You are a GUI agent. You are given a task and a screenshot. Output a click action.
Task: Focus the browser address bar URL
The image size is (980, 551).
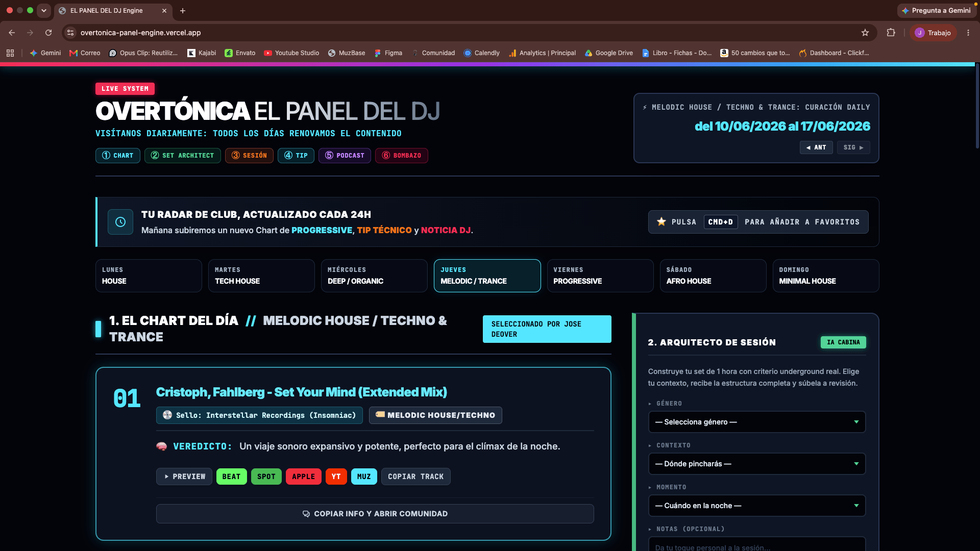[141, 33]
